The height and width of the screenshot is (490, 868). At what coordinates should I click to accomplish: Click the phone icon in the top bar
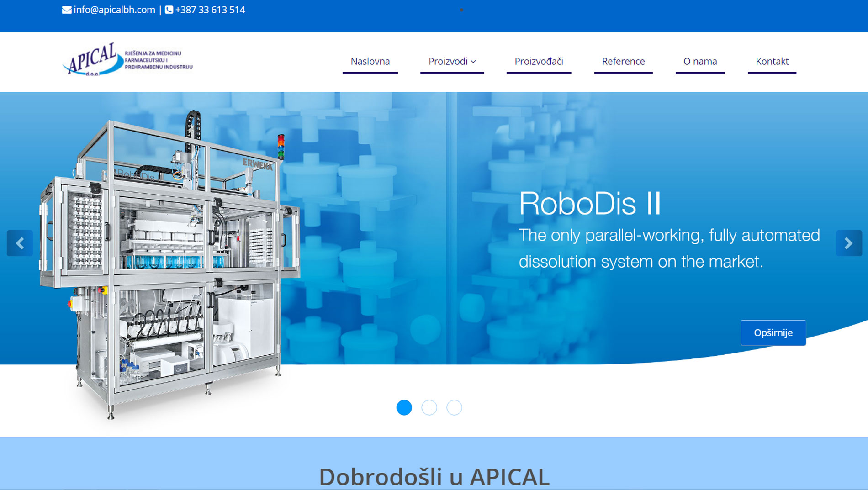(169, 10)
